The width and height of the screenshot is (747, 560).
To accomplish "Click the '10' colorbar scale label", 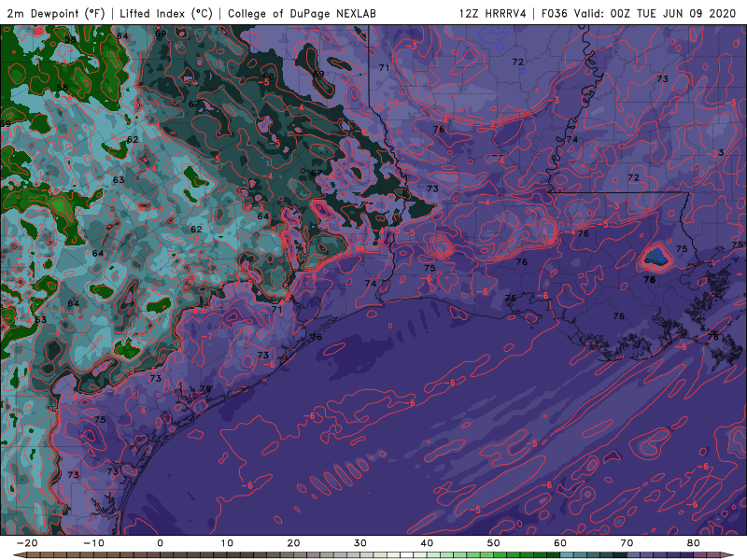I will (227, 543).
